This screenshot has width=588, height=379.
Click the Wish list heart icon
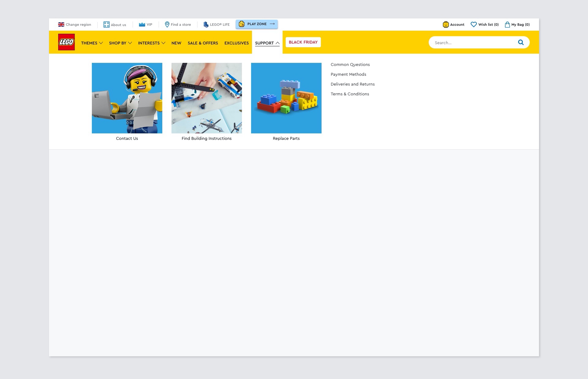[474, 25]
